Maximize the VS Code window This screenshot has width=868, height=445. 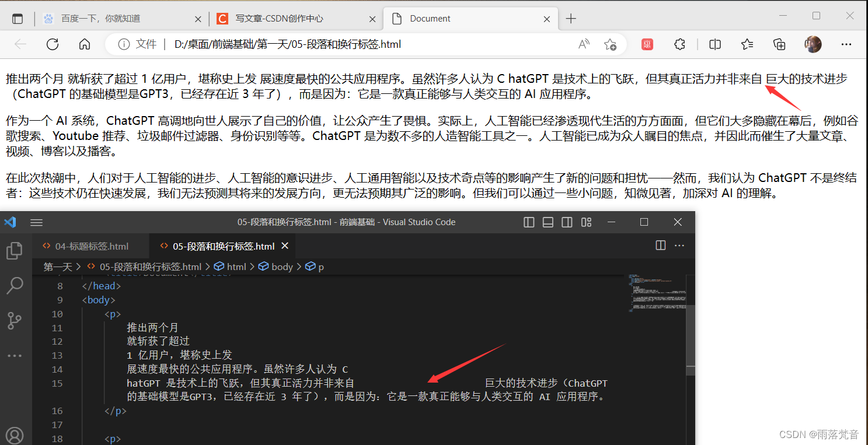click(644, 222)
